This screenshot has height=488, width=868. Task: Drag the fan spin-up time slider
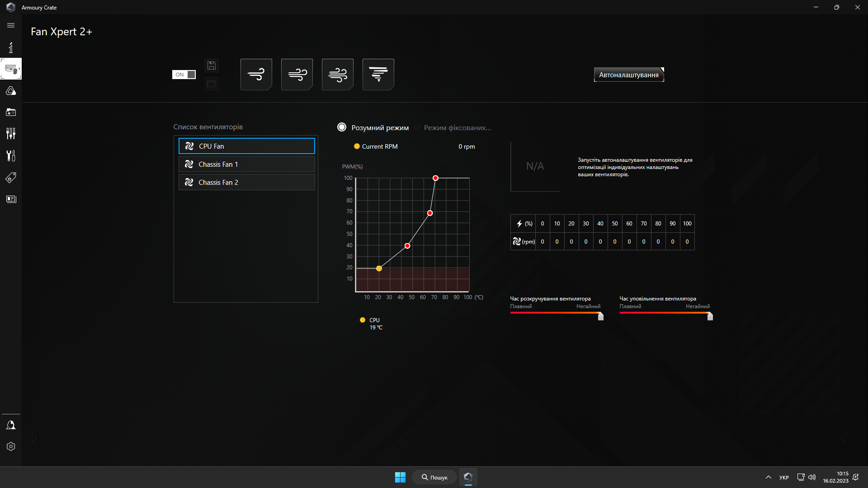pos(600,316)
